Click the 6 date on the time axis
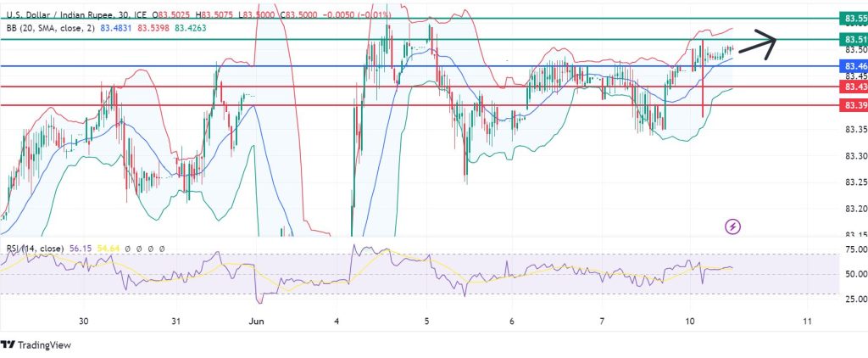This screenshot has height=358, width=868. [512, 321]
